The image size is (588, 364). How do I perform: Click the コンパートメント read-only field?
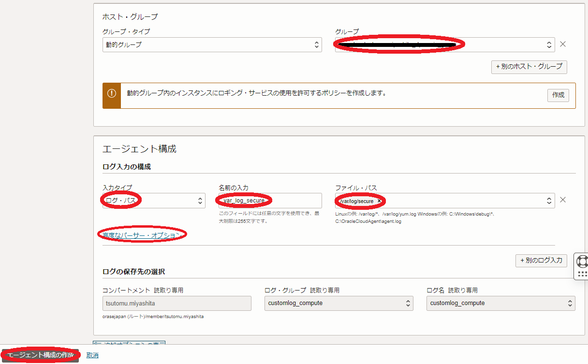(176, 303)
